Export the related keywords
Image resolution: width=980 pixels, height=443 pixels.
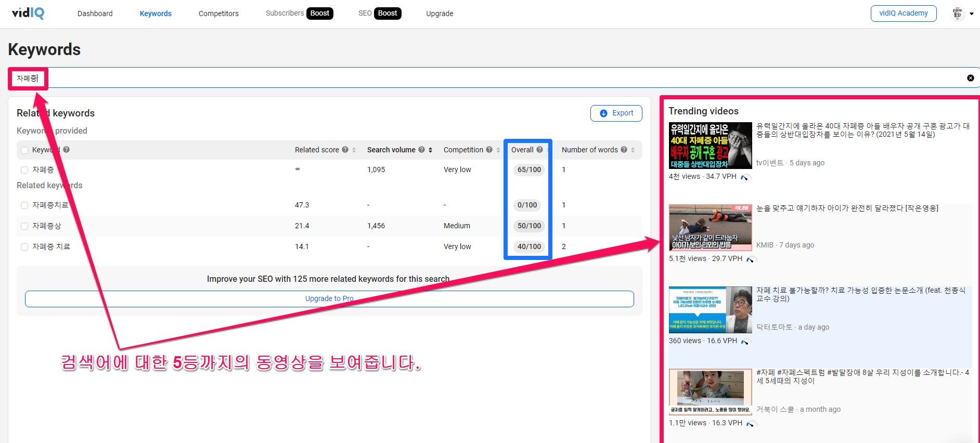616,113
